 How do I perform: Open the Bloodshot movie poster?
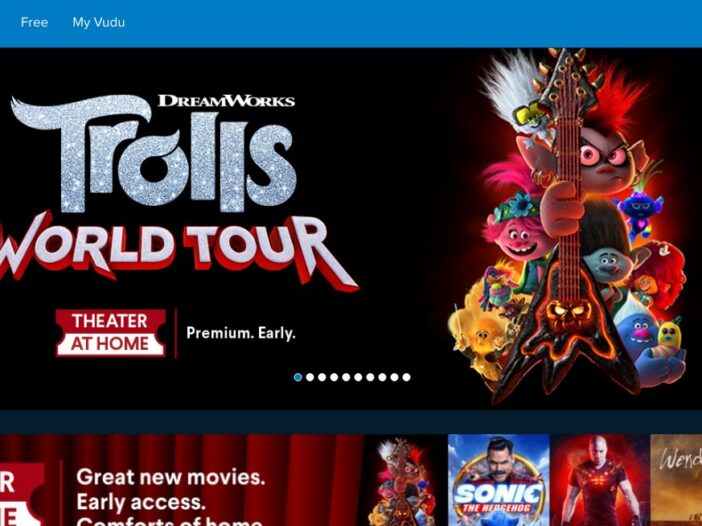pos(600,480)
